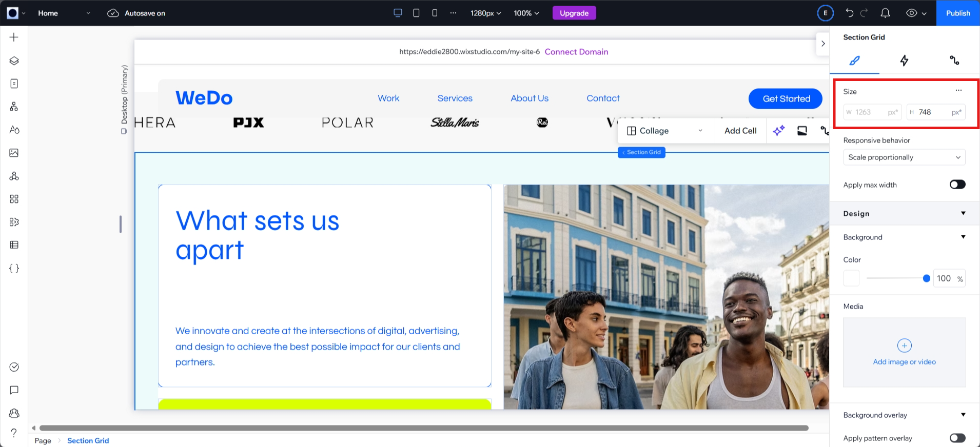Image resolution: width=980 pixels, height=447 pixels.
Task: Switch to the Design brush tab
Action: [x=854, y=60]
